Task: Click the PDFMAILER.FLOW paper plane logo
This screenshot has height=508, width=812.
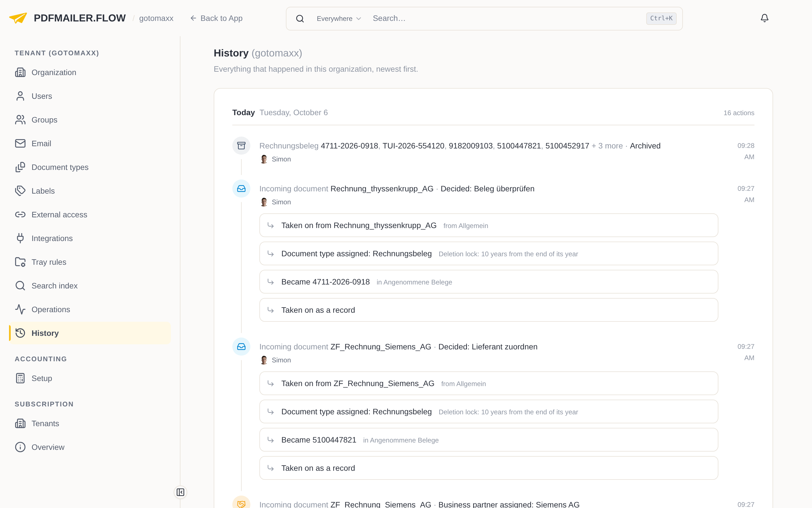Action: [18, 18]
